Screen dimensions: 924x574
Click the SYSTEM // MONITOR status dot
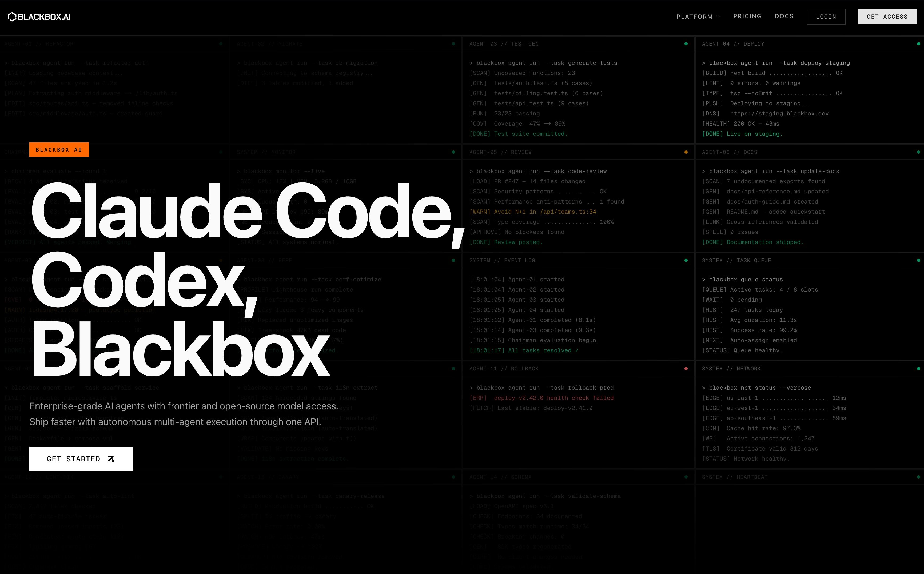tap(453, 152)
